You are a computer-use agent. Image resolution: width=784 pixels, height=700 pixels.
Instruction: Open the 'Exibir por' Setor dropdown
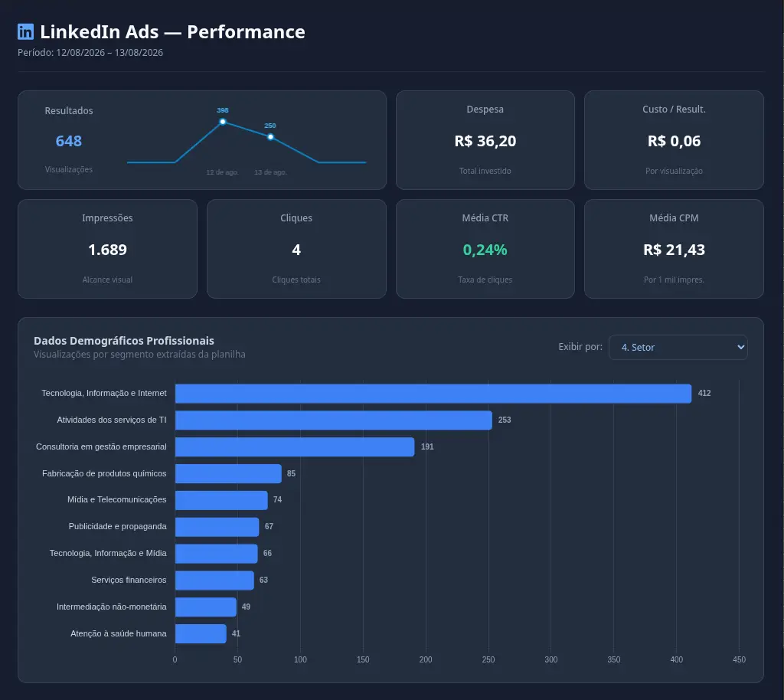pos(678,347)
